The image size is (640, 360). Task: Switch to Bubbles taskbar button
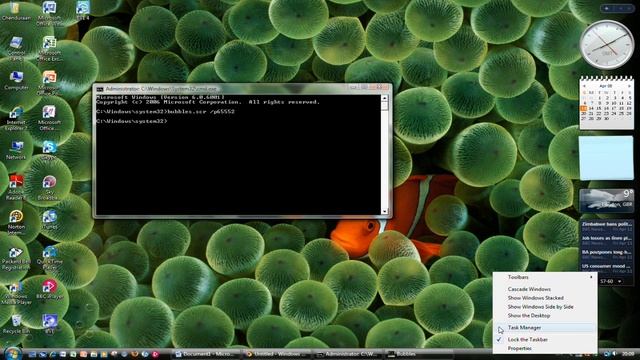coord(419,354)
